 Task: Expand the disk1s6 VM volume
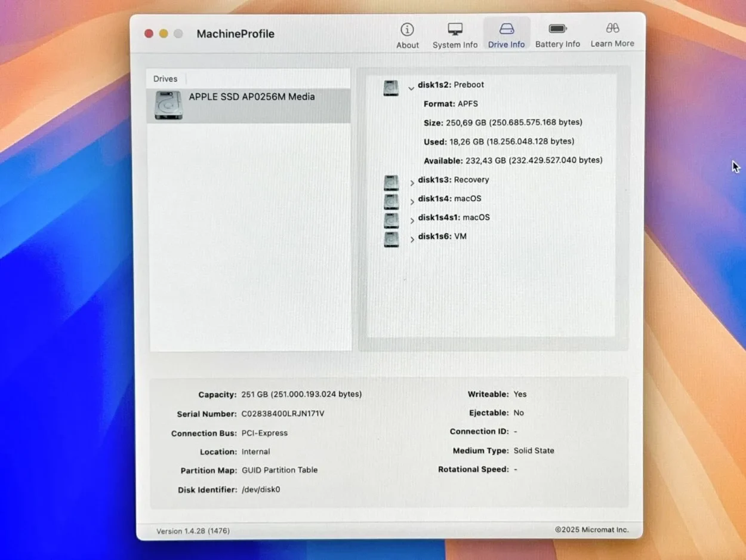(412, 239)
